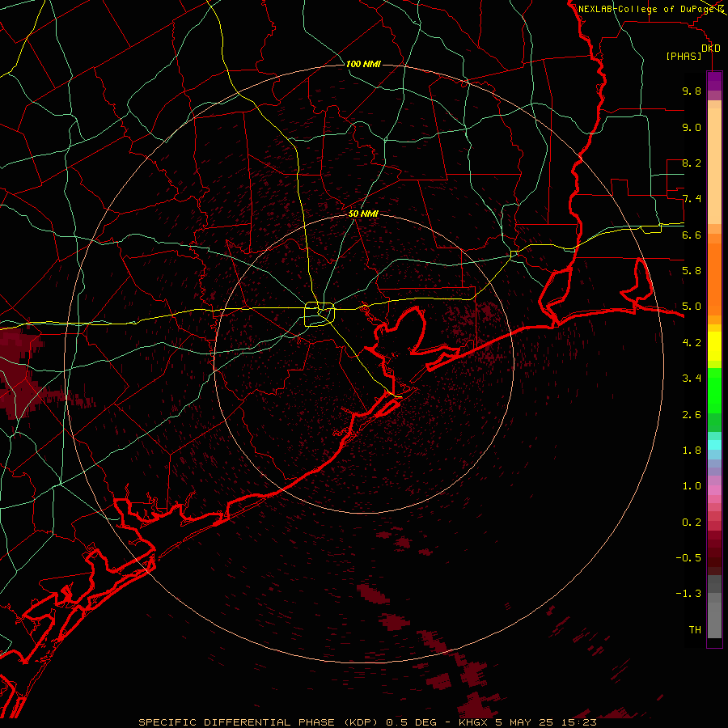This screenshot has height=728, width=728.
Task: Click the 9.0 value on the color scale
Action: (x=692, y=127)
